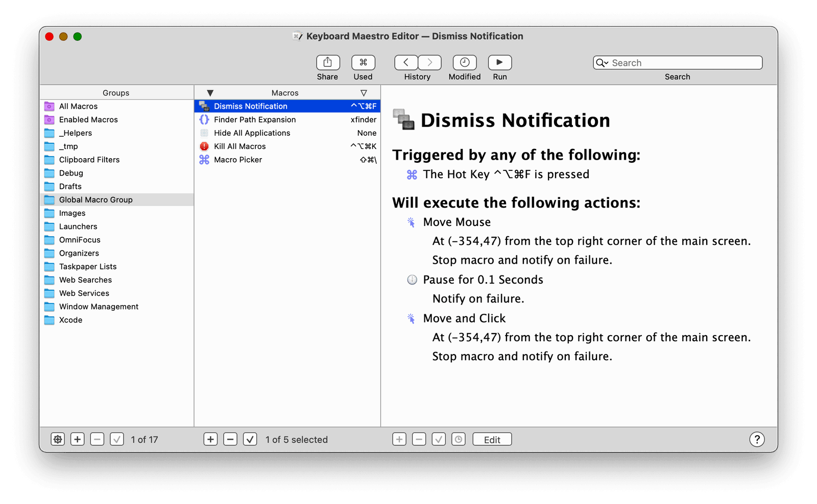Expand the search options dropdown
The width and height of the screenshot is (817, 504).
coord(602,63)
